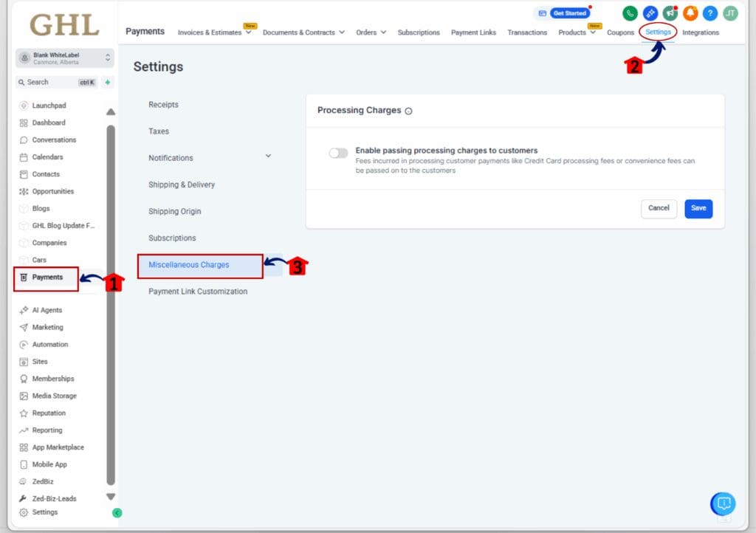Screen dimensions: 756x533
Task: Open Conversations from the sidebar
Action: [53, 140]
